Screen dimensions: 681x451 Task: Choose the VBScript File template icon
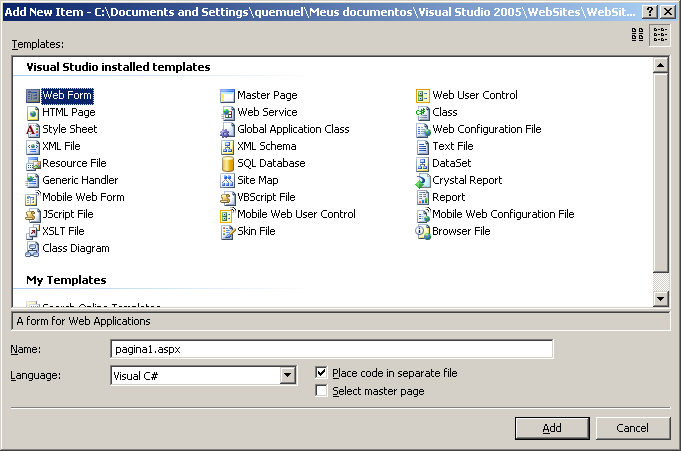point(227,198)
